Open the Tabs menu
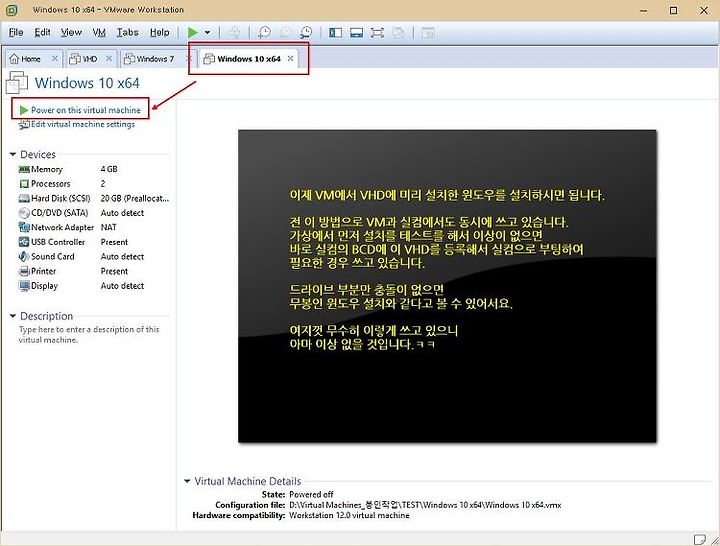This screenshot has width=720, height=546. (x=127, y=32)
